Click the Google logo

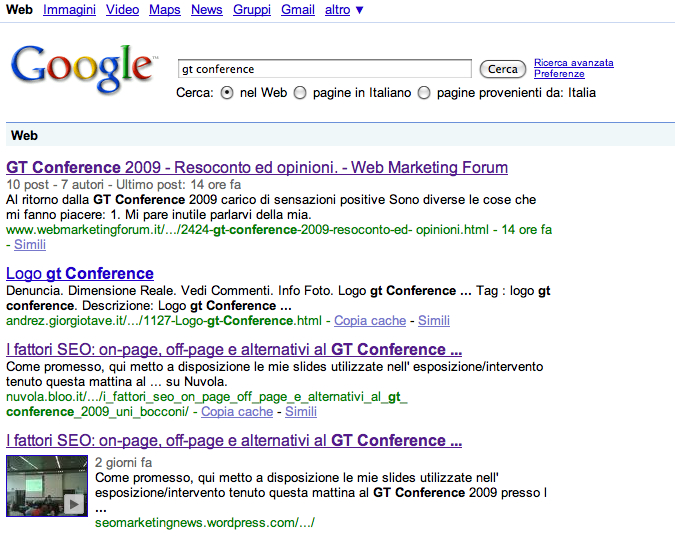84,69
